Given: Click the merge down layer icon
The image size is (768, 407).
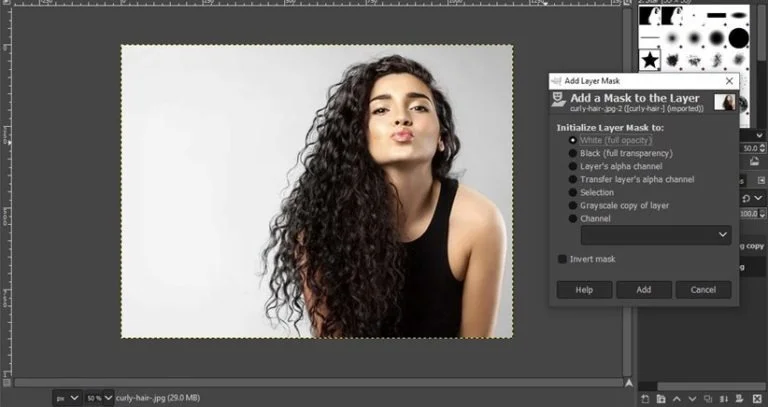Looking at the screenshot, I should coord(724,399).
